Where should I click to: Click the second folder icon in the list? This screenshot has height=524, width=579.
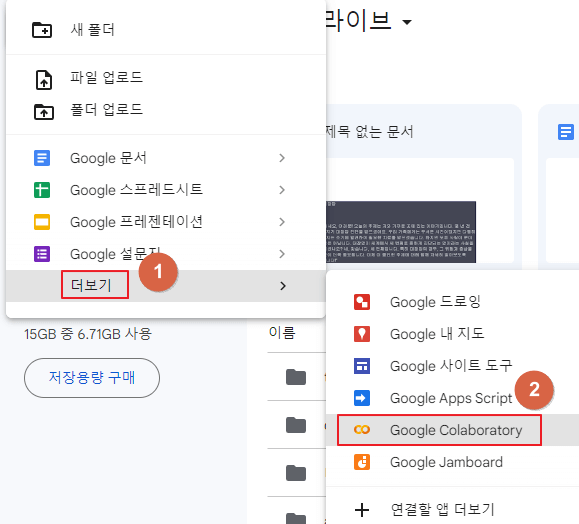pos(296,425)
